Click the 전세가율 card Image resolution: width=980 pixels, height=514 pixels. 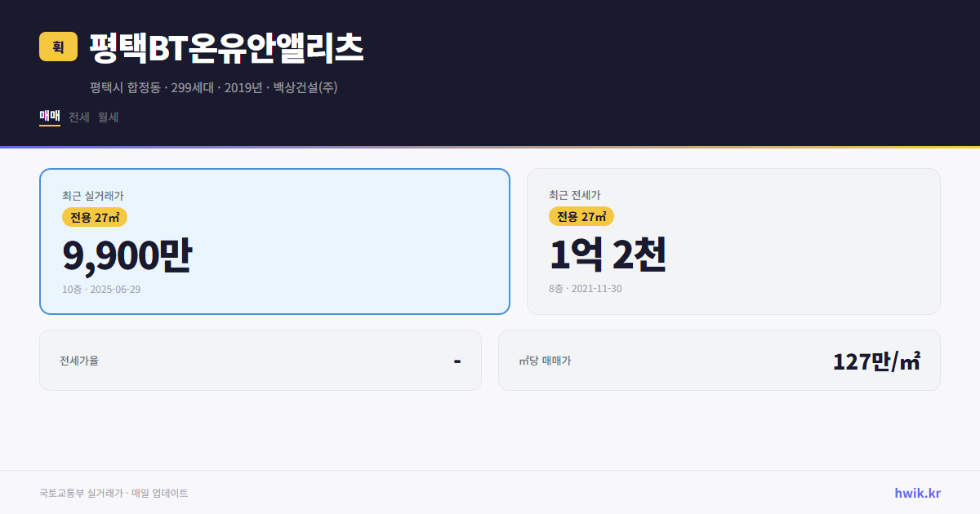coord(261,360)
